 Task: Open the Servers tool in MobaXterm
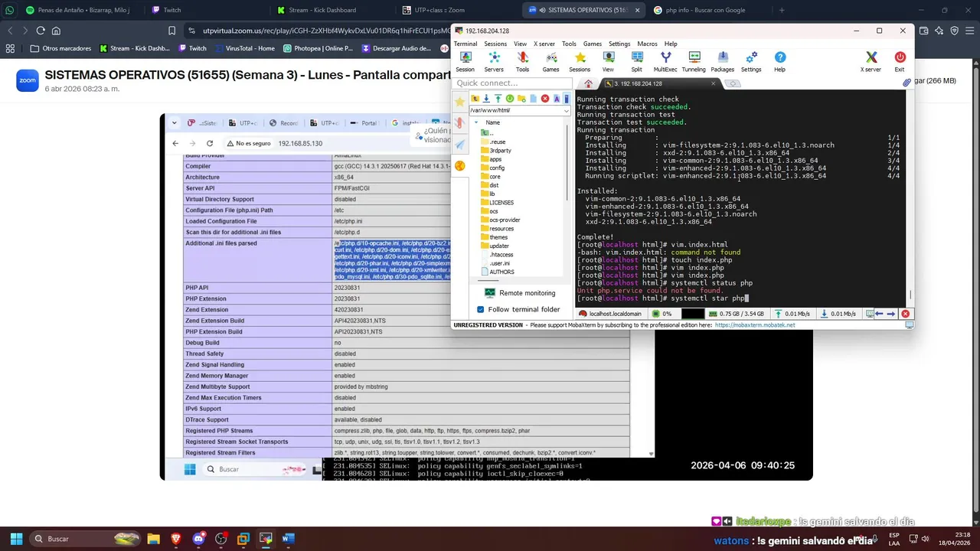(x=494, y=61)
